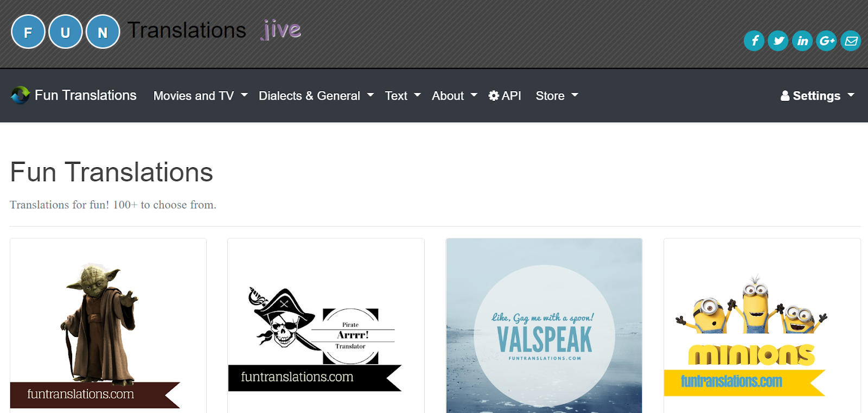Image resolution: width=868 pixels, height=413 pixels.
Task: Open the Pirate Arrr! translator card
Action: coord(326,326)
